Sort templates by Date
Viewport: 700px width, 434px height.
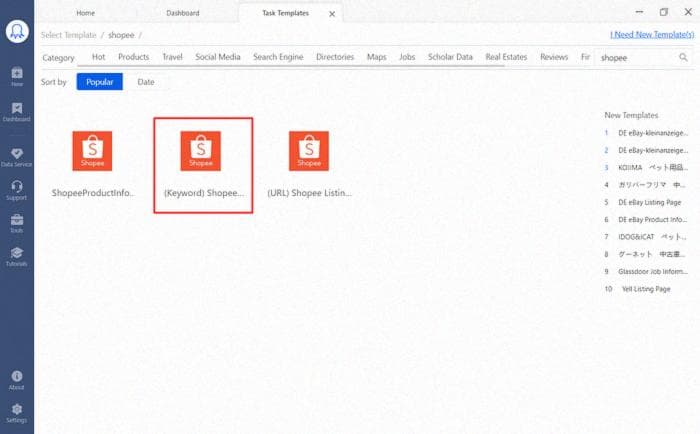pos(146,82)
